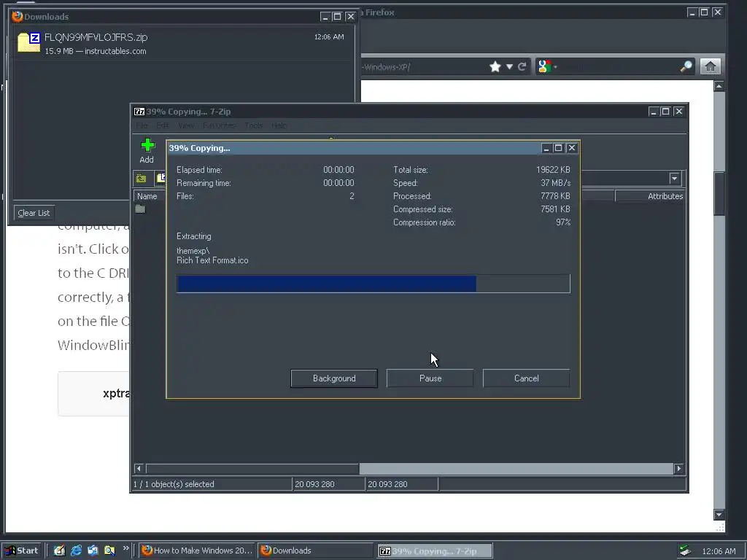This screenshot has height=560, width=747.
Task: Click the extraction progress bar
Action: coord(373,284)
